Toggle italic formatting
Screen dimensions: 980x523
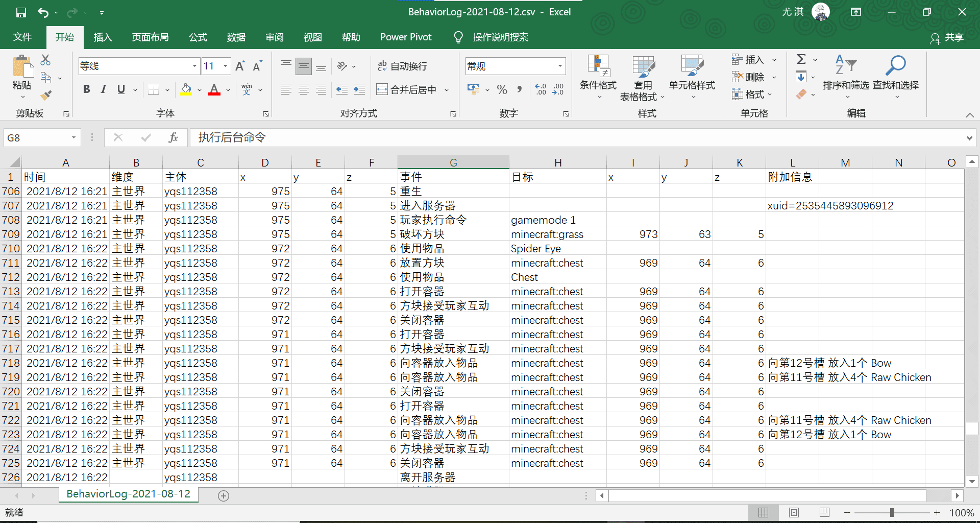point(104,89)
